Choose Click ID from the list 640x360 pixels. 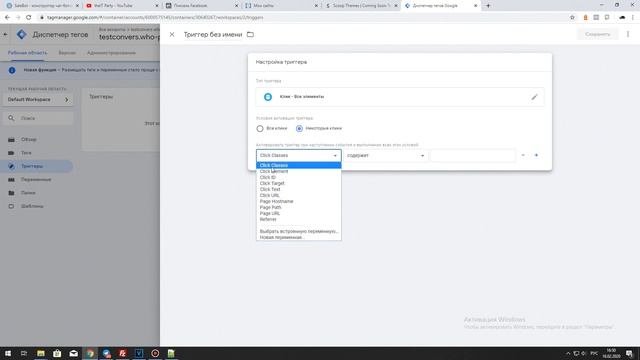point(298,178)
